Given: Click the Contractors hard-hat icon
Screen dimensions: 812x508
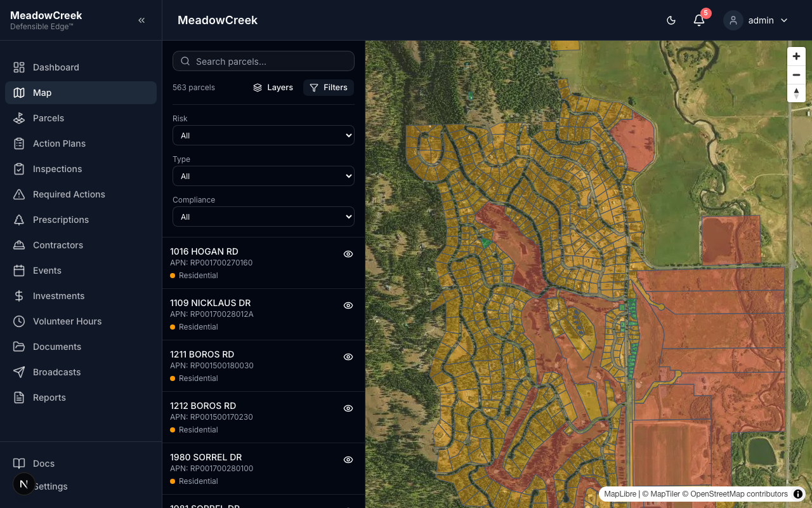Looking at the screenshot, I should coord(19,245).
